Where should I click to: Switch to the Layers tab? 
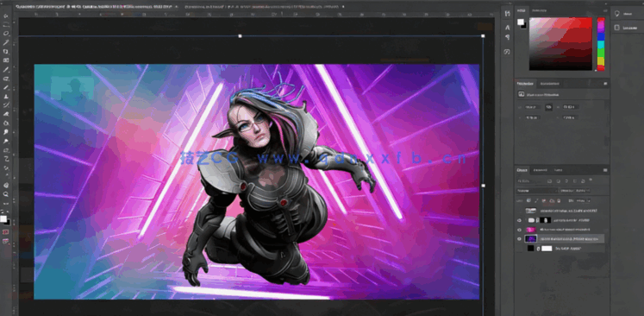tap(522, 170)
